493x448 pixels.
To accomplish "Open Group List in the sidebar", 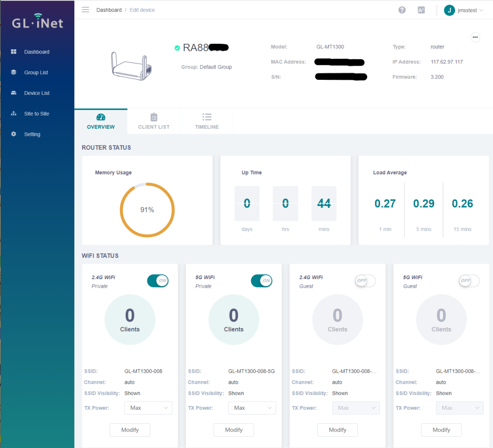I will pos(36,73).
